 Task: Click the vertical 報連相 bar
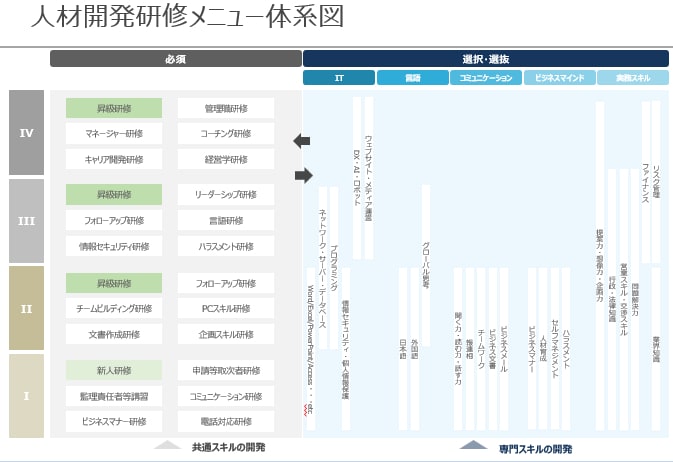pos(470,349)
